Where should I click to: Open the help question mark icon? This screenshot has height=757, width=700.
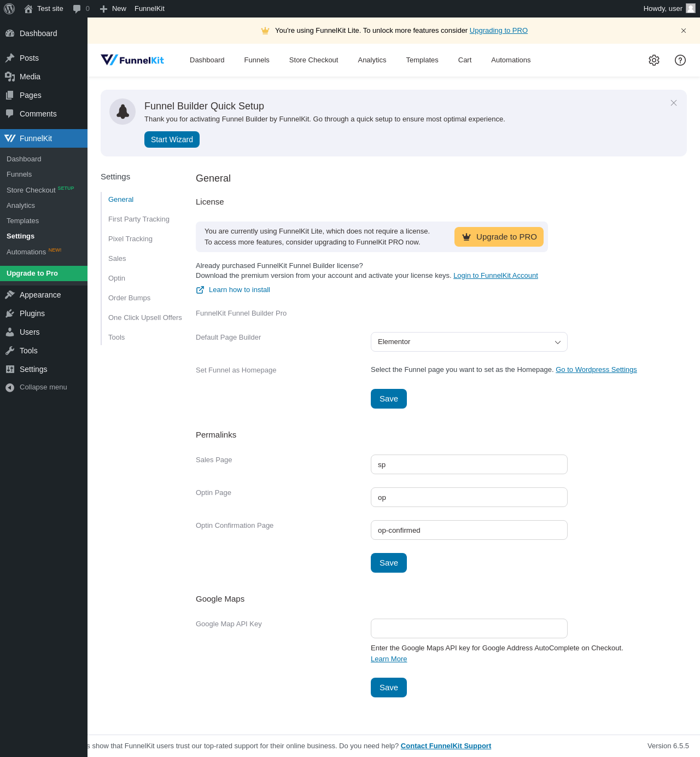680,60
